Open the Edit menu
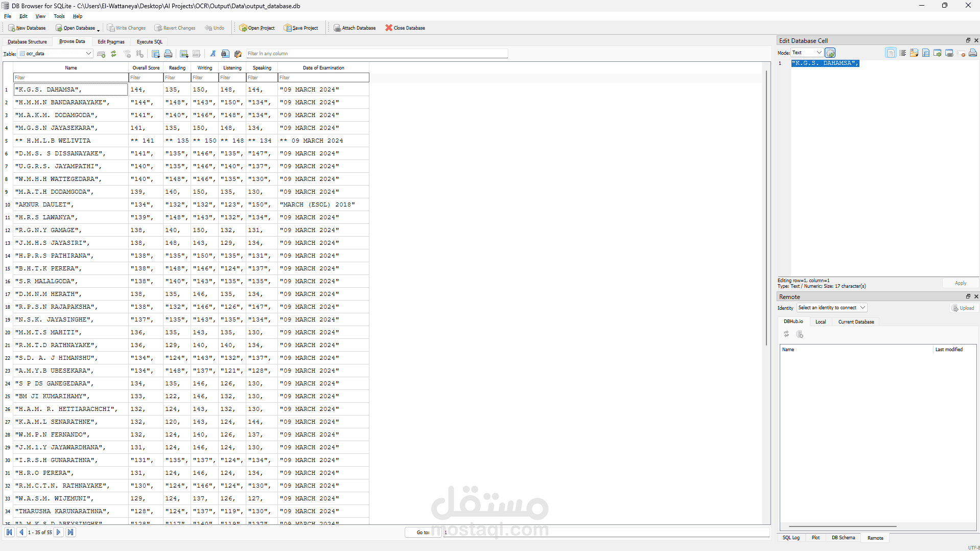 pos(24,16)
